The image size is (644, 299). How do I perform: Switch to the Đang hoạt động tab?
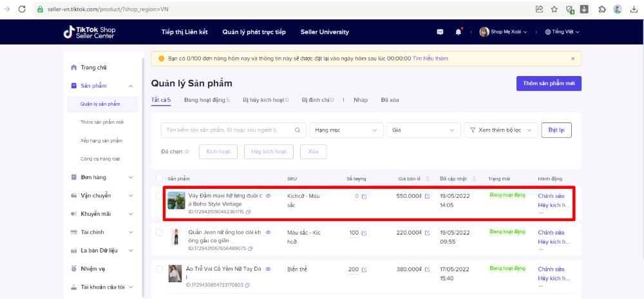(x=206, y=100)
